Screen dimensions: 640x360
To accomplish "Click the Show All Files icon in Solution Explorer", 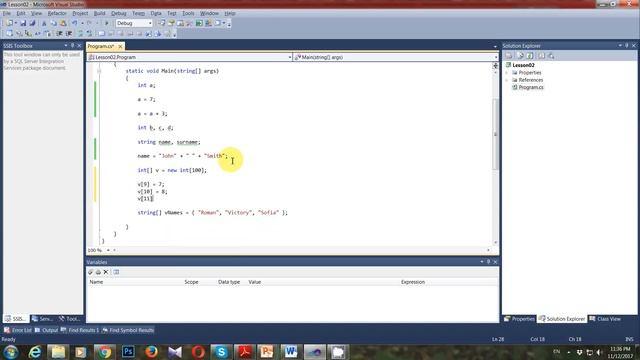I will click(520, 56).
